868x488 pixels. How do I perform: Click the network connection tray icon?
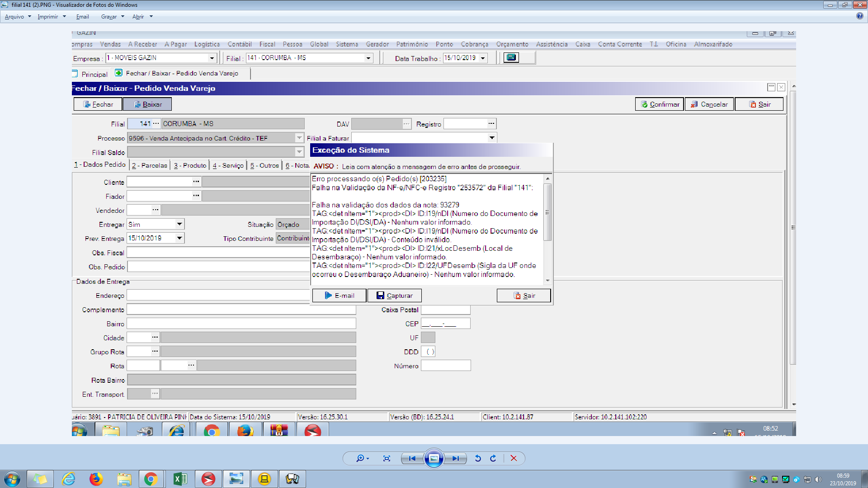pos(807,479)
